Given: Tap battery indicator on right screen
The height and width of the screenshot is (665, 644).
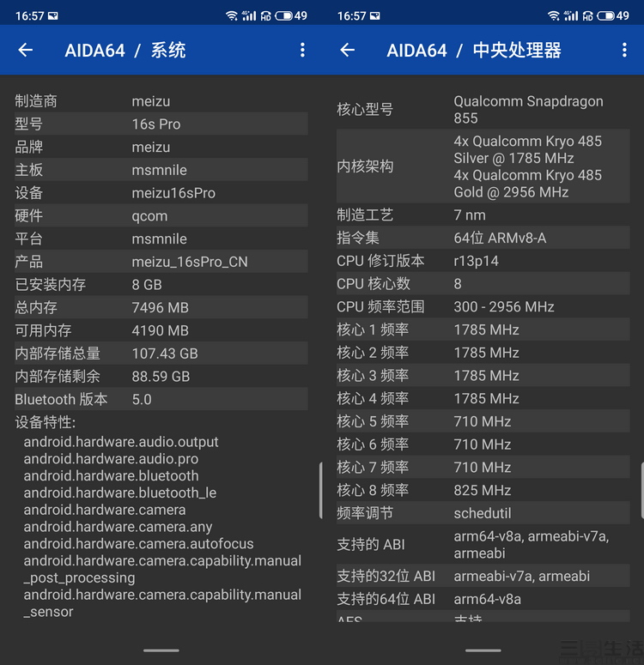Looking at the screenshot, I should point(605,16).
